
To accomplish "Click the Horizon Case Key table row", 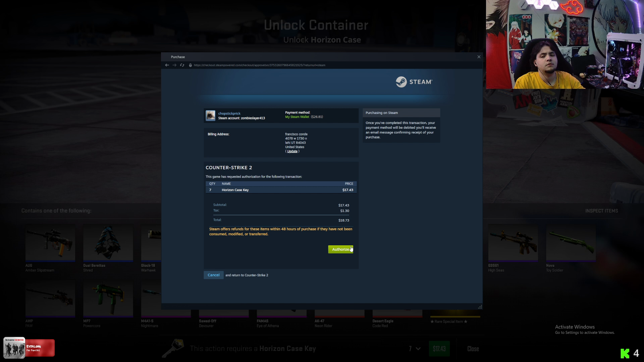I will tap(281, 190).
